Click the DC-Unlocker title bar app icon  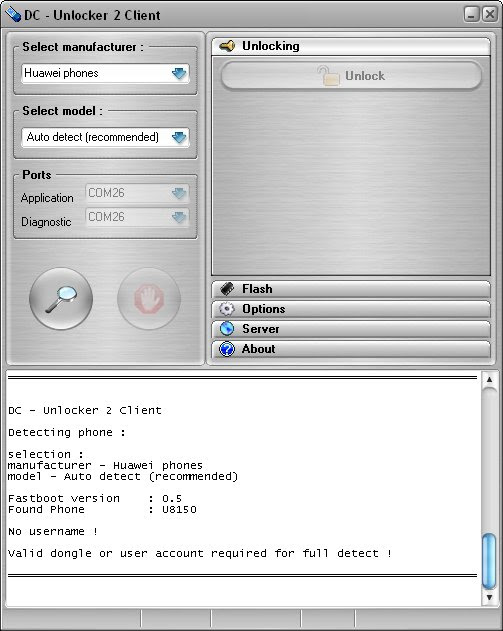coord(12,15)
